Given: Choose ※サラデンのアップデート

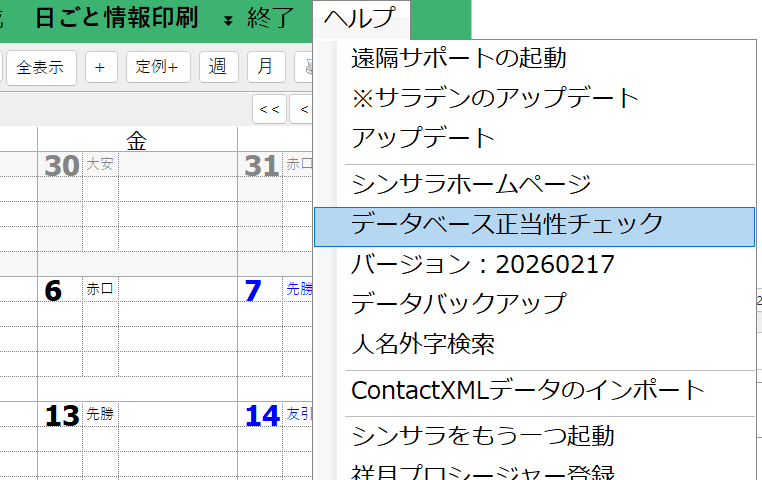Looking at the screenshot, I should pos(495,98).
